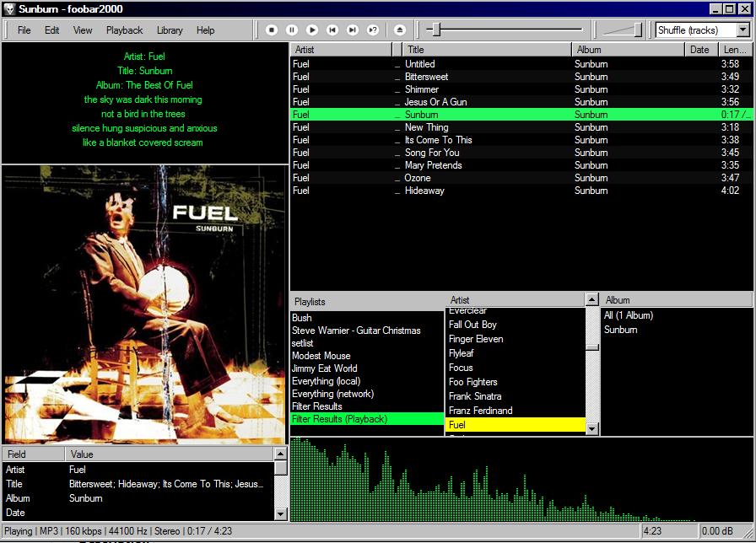756x543 pixels.
Task: Click the seek bar slider handle
Action: [x=436, y=30]
